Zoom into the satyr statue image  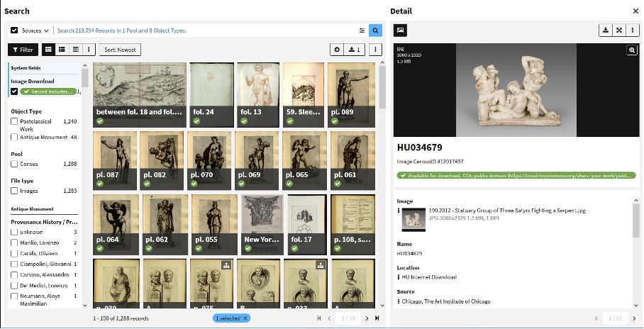pos(631,50)
